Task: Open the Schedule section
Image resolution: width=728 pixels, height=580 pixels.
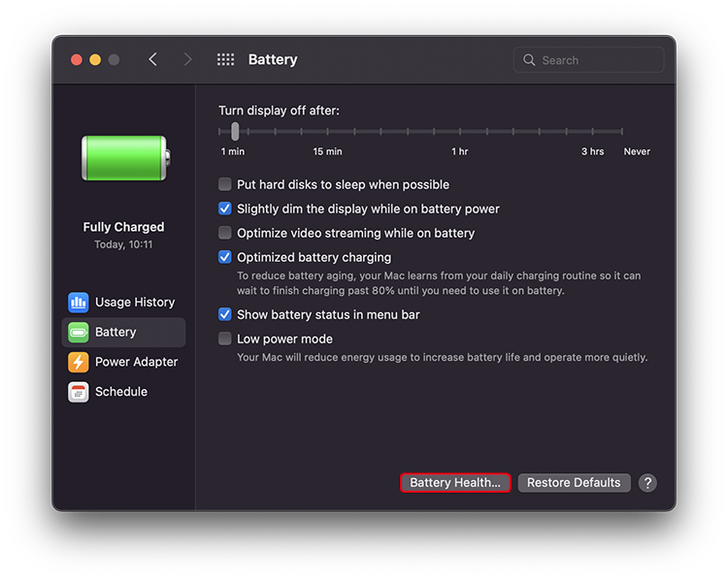Action: click(x=123, y=392)
